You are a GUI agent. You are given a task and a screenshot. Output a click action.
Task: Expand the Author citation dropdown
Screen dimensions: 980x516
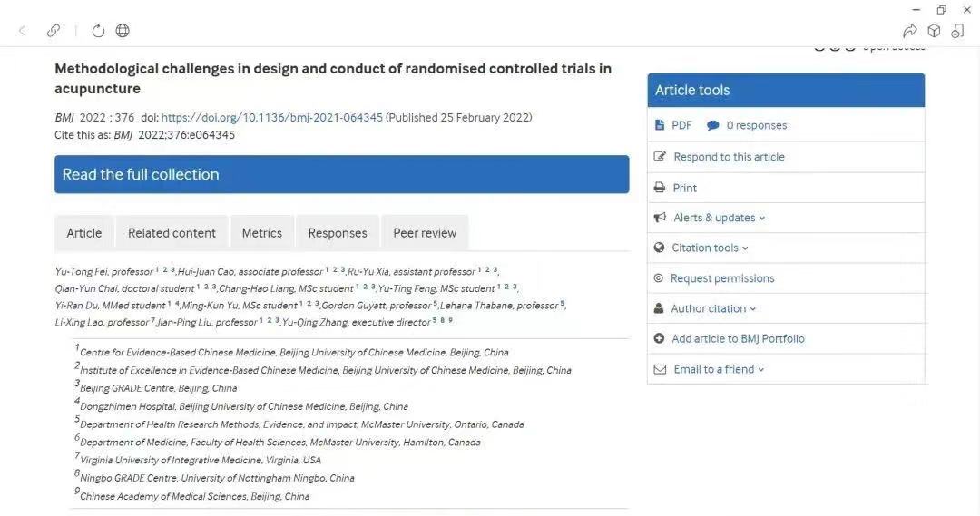pos(713,308)
